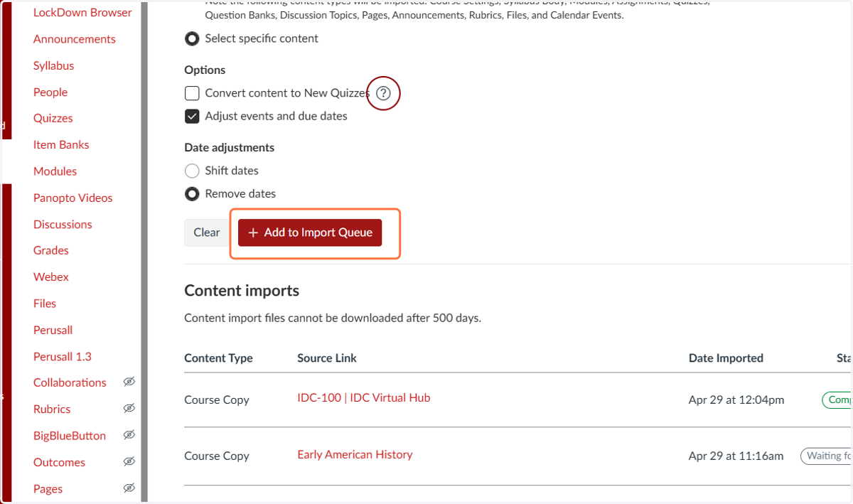Image resolution: width=853 pixels, height=504 pixels.
Task: Enable Convert content to New Quizzes checkbox
Action: pyautogui.click(x=192, y=93)
